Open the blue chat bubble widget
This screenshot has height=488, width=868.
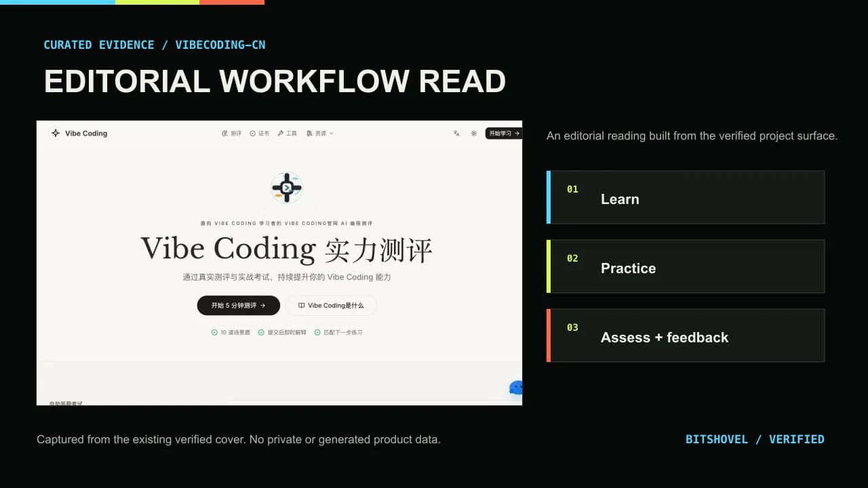pyautogui.click(x=516, y=388)
